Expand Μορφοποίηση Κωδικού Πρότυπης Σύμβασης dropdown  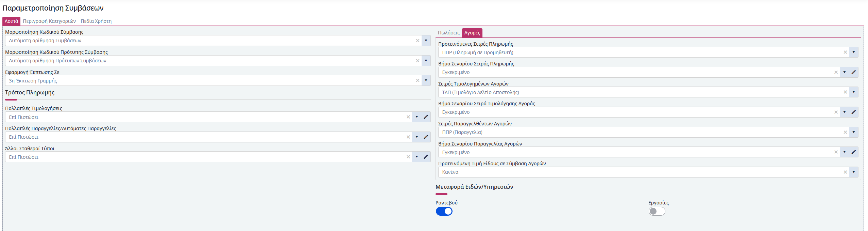(426, 61)
